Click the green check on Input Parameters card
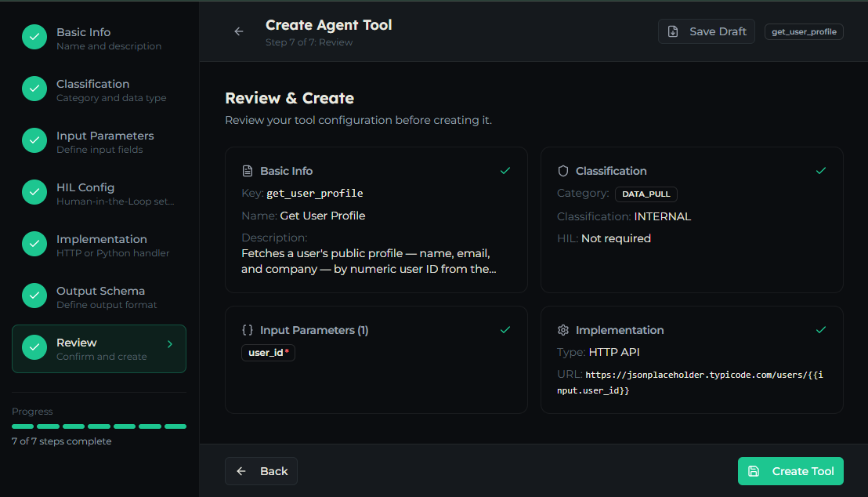The width and height of the screenshot is (868, 497). (x=505, y=330)
